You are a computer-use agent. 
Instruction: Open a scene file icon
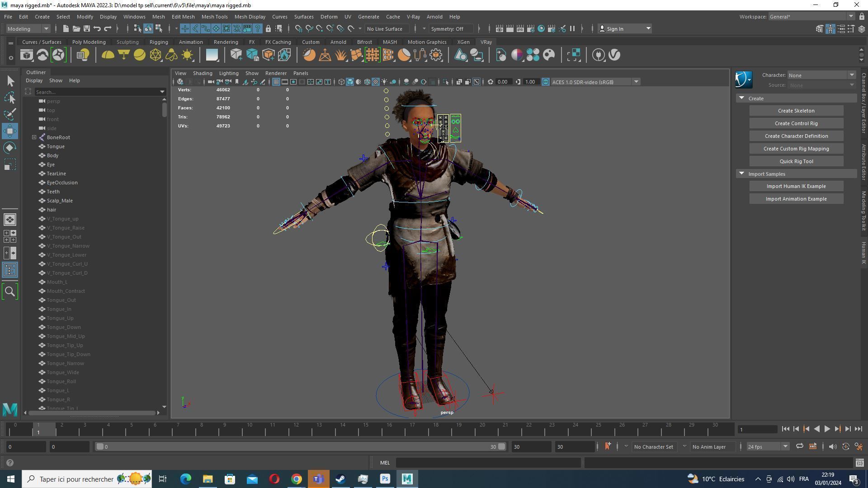(76, 28)
